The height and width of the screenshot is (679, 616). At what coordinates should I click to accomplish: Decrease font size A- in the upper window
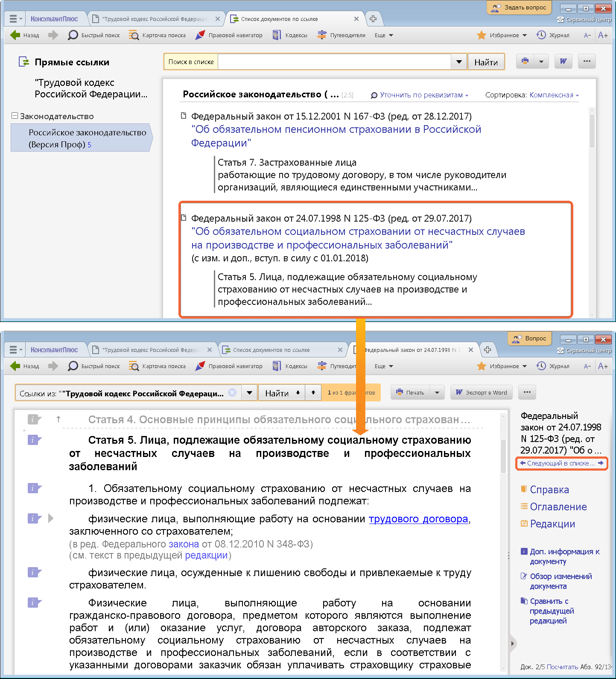pyautogui.click(x=587, y=35)
